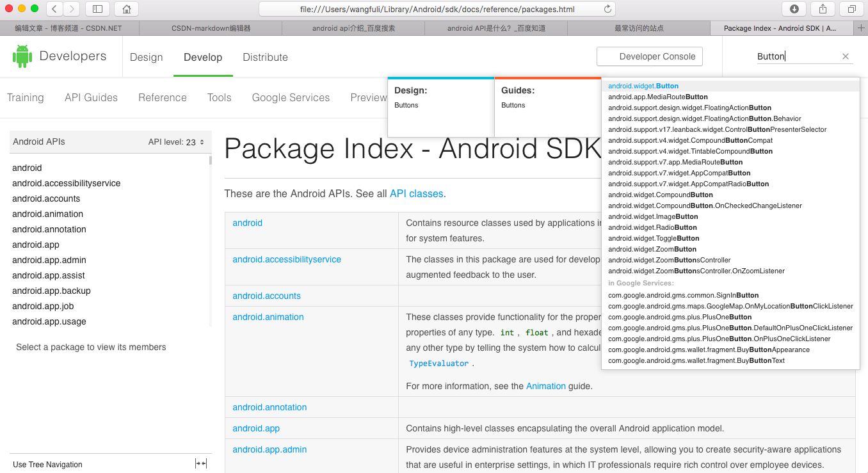This screenshot has height=473, width=868.
Task: Choose android.app.MediaRouteButton suggestion
Action: coord(730,97)
